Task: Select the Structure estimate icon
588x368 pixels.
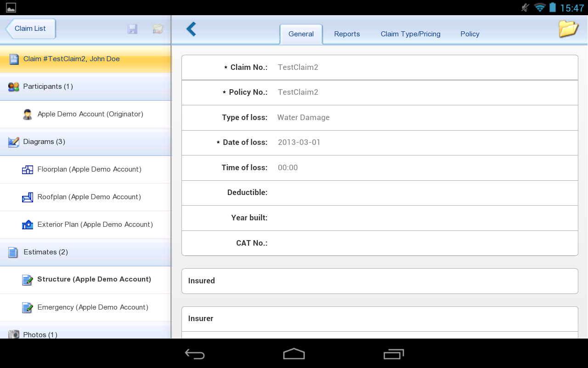Action: click(x=28, y=279)
